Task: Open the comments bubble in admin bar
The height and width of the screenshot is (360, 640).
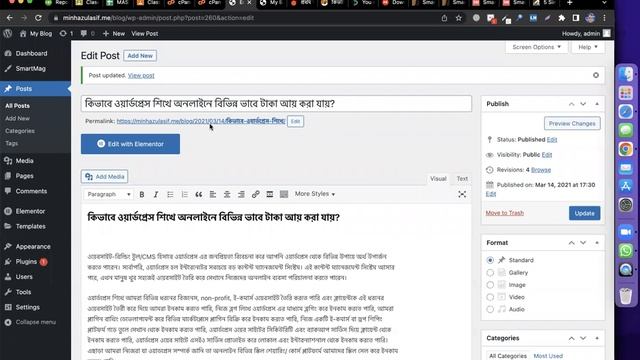Action: (87, 33)
